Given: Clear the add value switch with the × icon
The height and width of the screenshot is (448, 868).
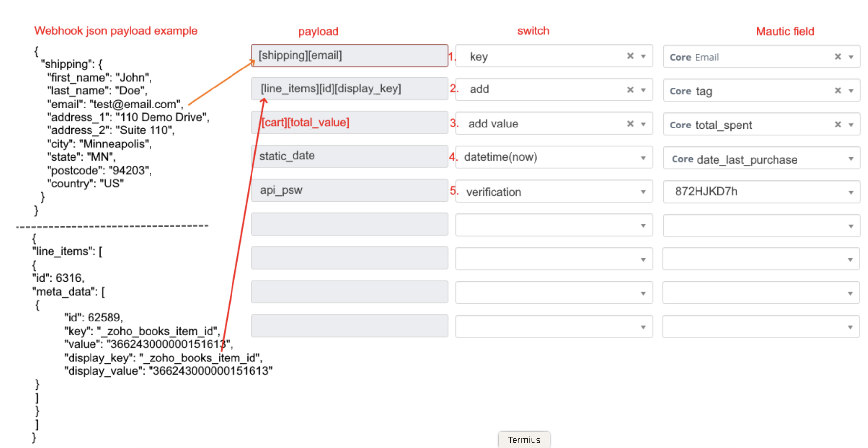Looking at the screenshot, I should (x=630, y=124).
